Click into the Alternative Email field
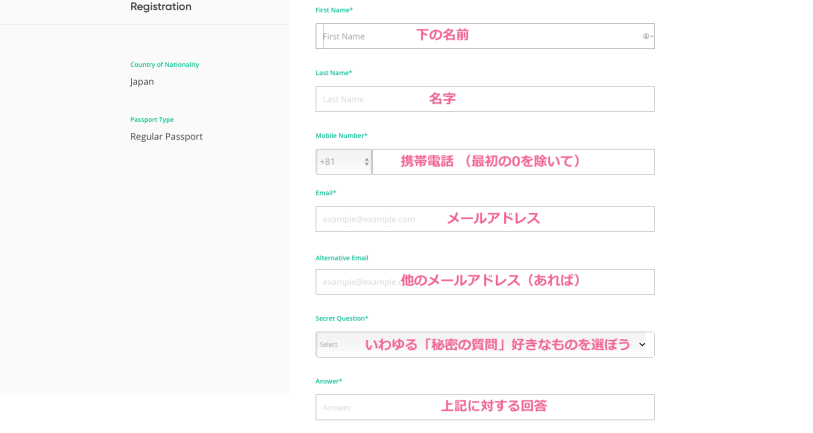 pyautogui.click(x=485, y=282)
